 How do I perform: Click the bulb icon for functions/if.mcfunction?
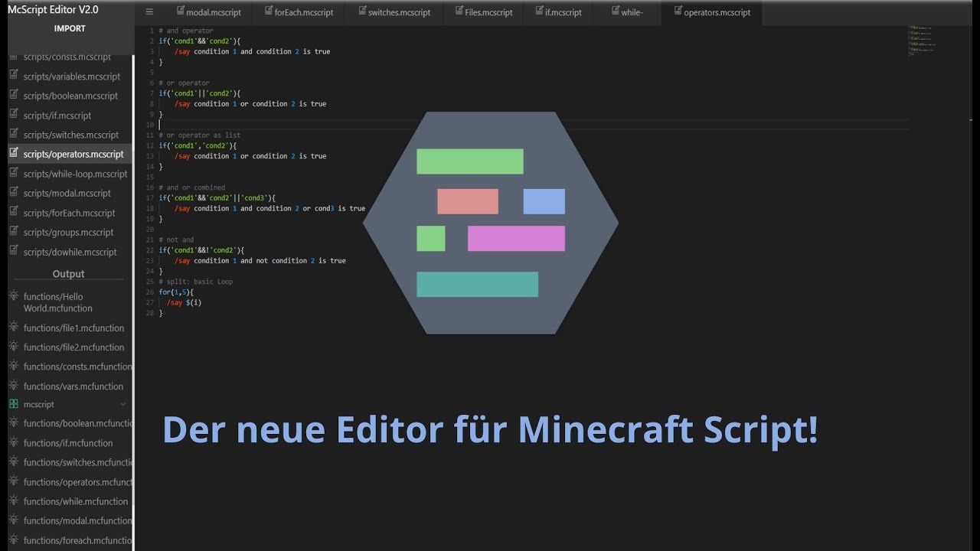pyautogui.click(x=13, y=442)
